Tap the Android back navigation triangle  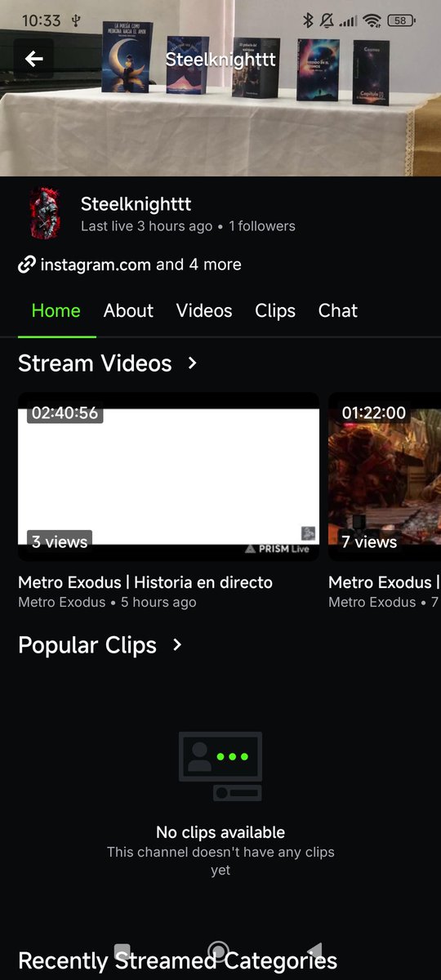tap(315, 951)
